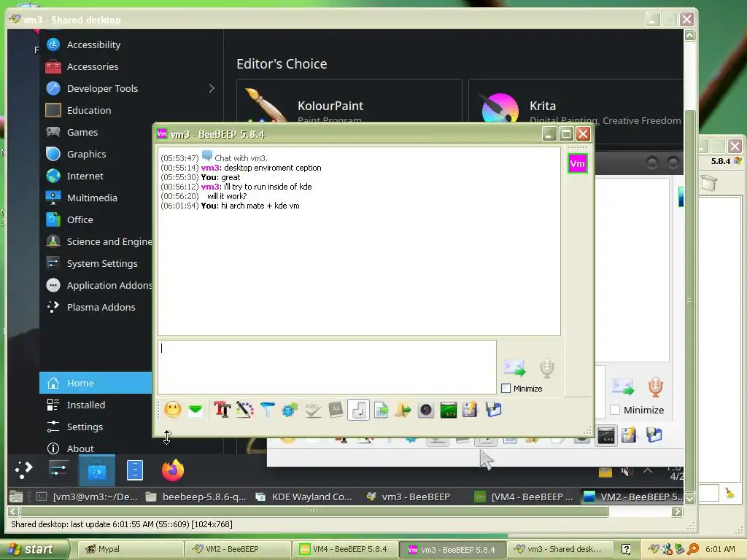Open the font chooser (Tt icon)
Screen dimensions: 747x560
[222, 410]
